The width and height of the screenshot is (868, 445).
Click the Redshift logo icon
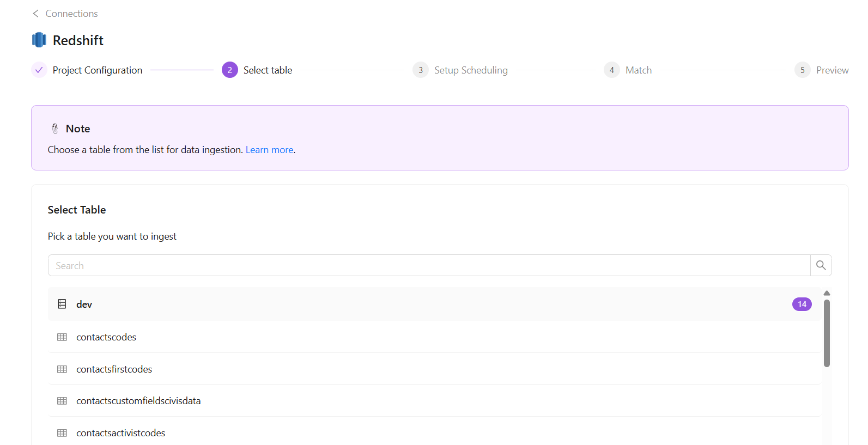[x=39, y=40]
